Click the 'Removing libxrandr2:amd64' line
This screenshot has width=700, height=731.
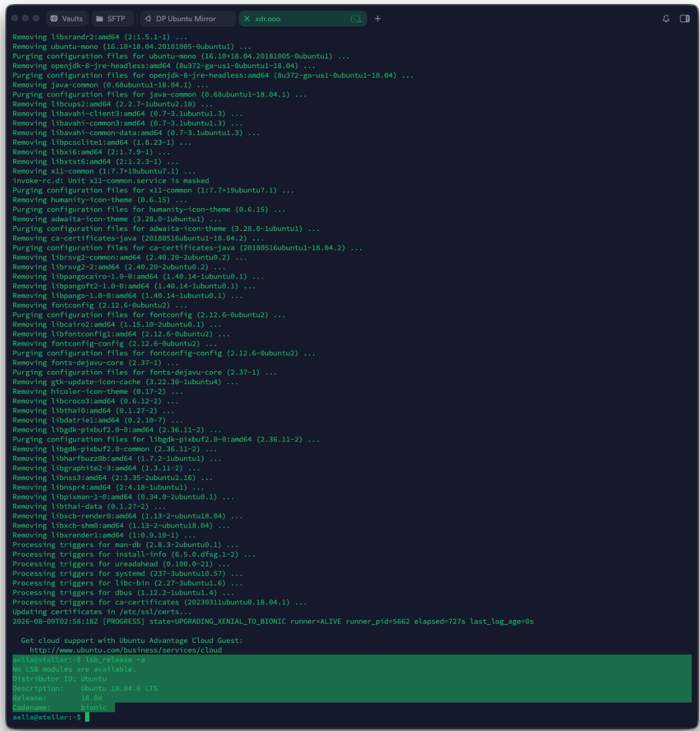tap(100, 37)
